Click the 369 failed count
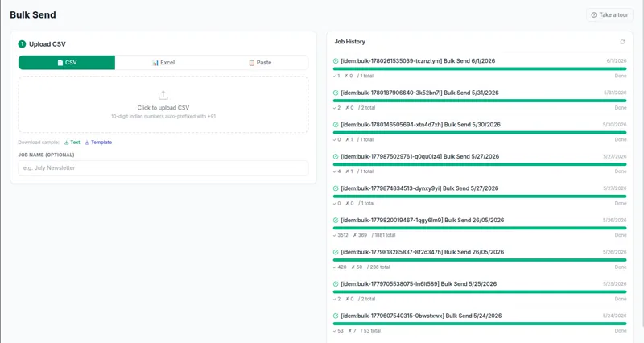644x343 pixels. (x=360, y=235)
